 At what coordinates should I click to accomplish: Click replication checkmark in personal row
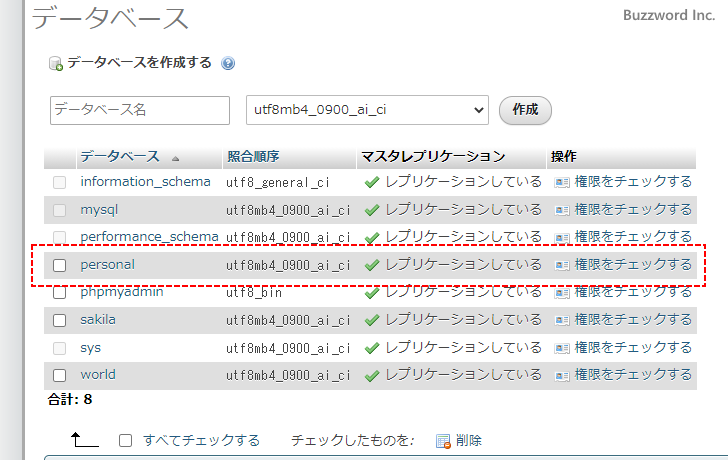coord(372,265)
